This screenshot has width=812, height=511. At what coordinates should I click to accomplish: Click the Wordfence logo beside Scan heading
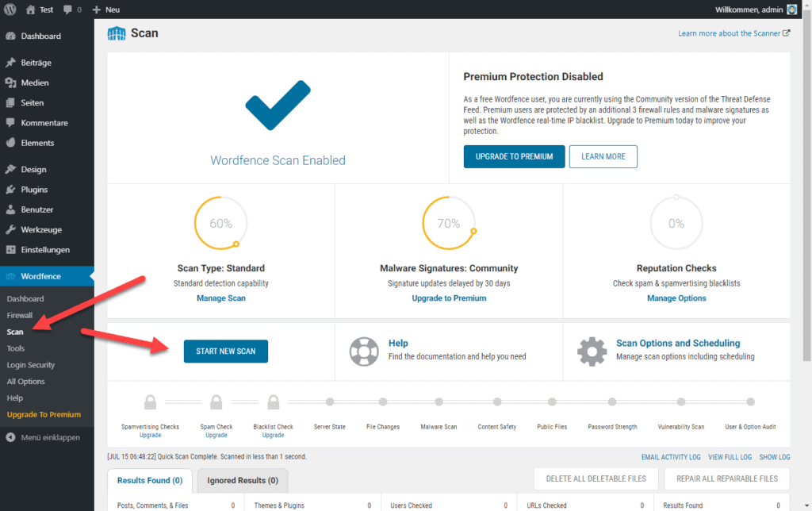(x=117, y=33)
